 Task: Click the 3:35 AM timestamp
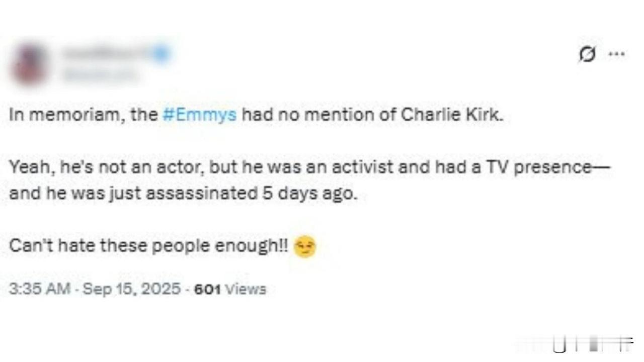coord(40,289)
